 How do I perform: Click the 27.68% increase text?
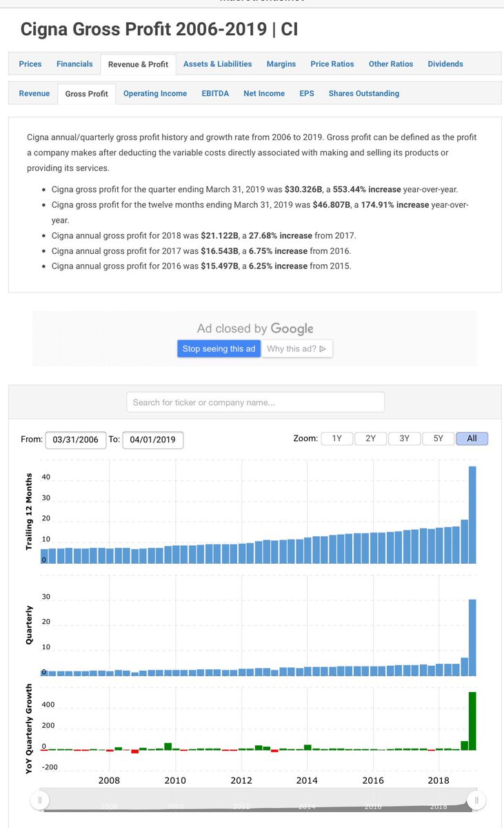(x=281, y=236)
